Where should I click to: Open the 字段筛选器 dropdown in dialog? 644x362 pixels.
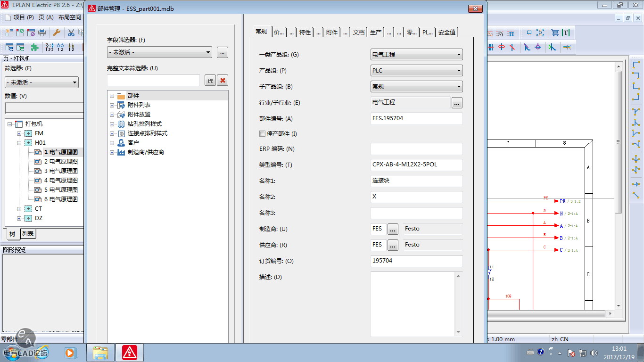coord(159,52)
